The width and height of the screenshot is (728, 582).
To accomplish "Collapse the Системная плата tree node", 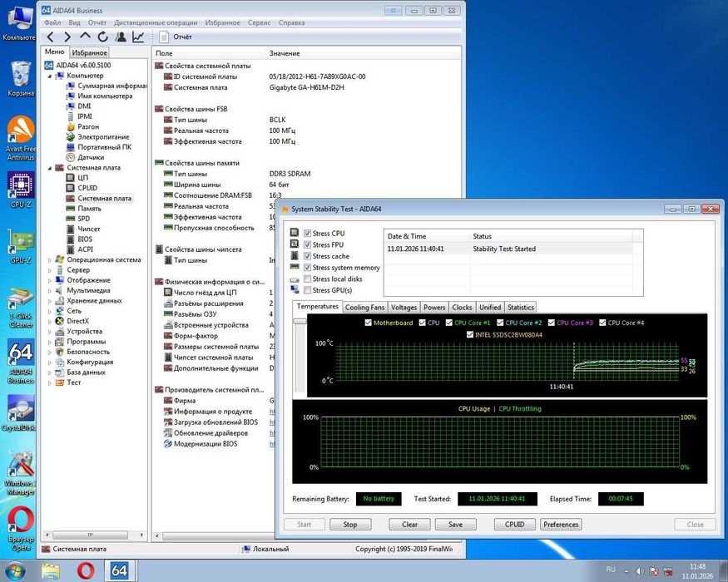I will (50, 168).
